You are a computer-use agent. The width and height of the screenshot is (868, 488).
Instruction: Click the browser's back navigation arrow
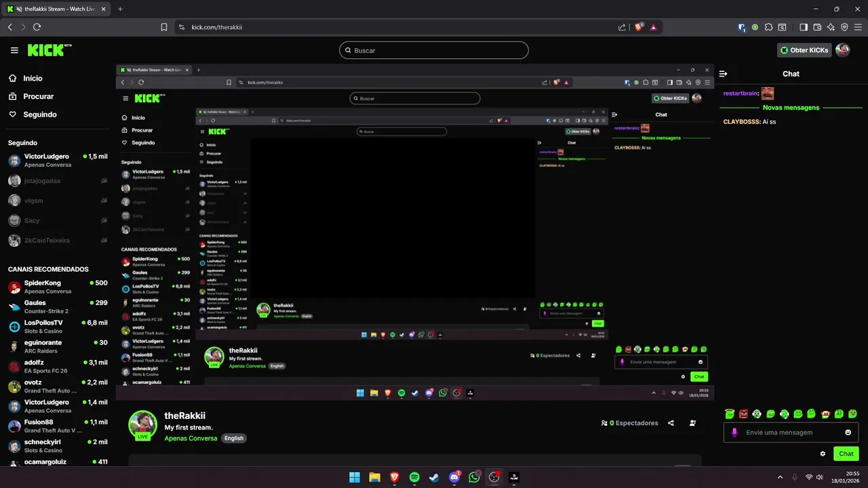[x=9, y=27]
